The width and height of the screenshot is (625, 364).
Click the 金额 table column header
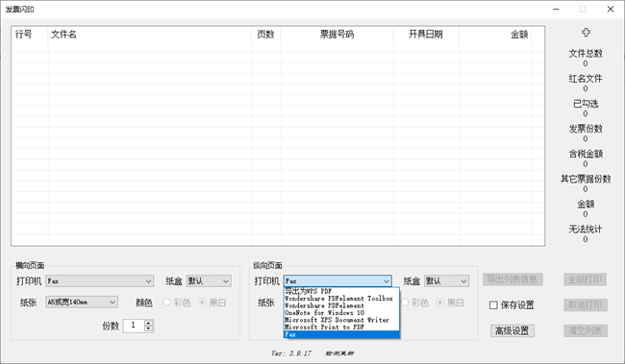(495, 35)
